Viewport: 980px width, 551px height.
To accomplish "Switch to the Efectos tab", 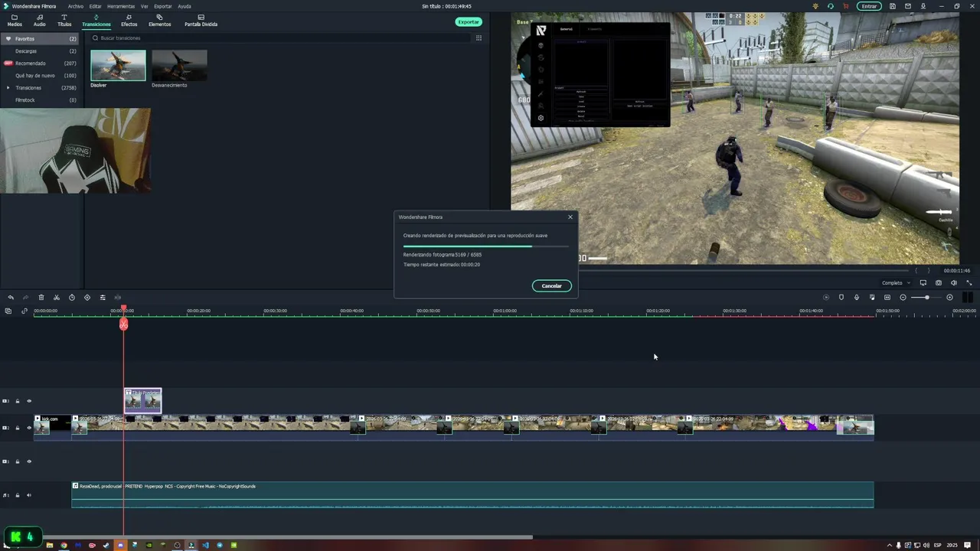I will tap(129, 20).
